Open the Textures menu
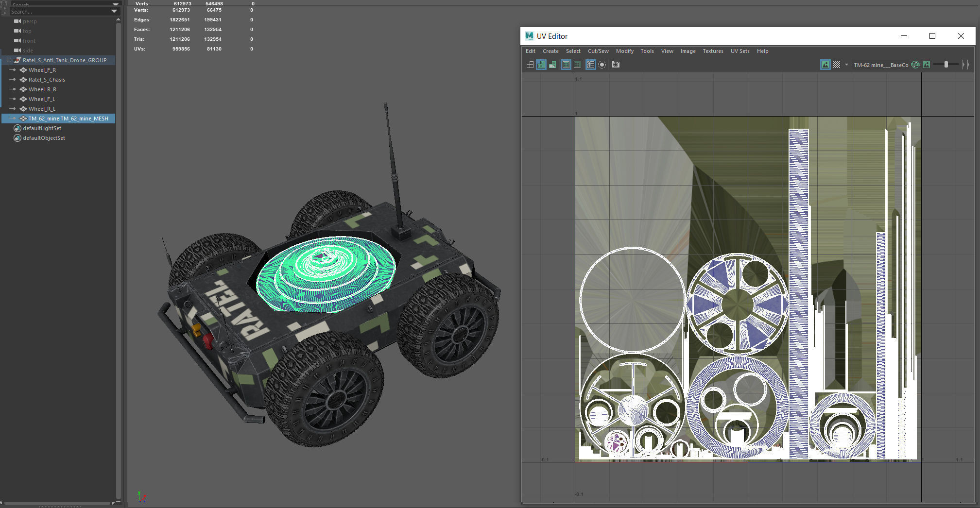The width and height of the screenshot is (980, 508). (713, 51)
